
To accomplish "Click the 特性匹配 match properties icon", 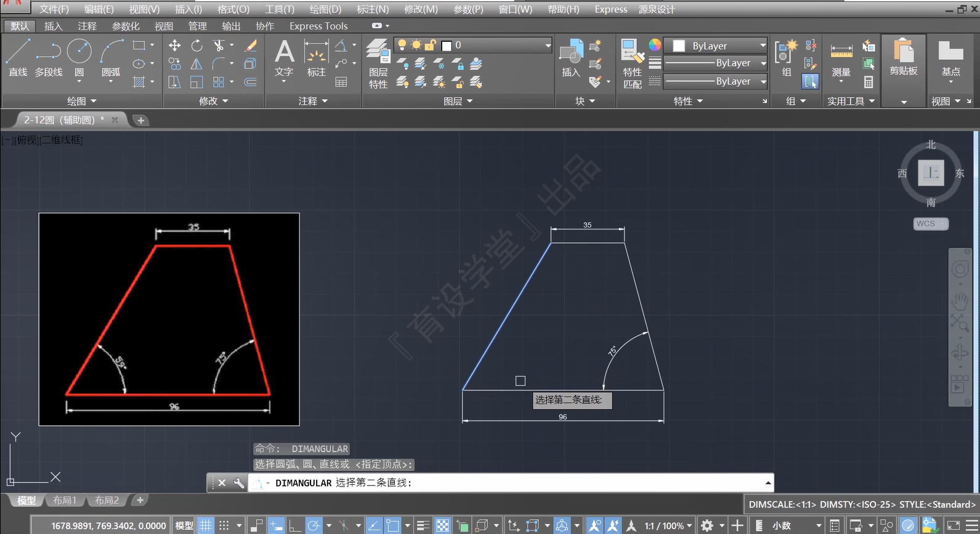I will pos(633,63).
